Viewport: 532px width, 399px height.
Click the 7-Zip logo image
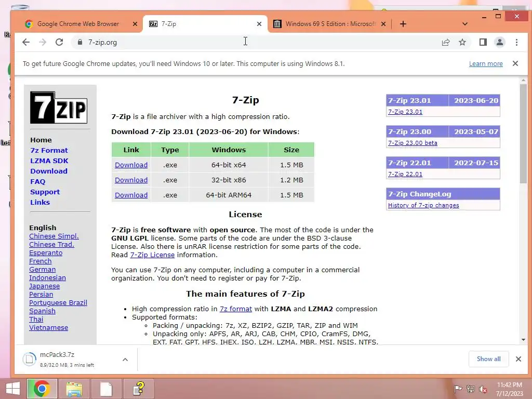[x=59, y=108]
